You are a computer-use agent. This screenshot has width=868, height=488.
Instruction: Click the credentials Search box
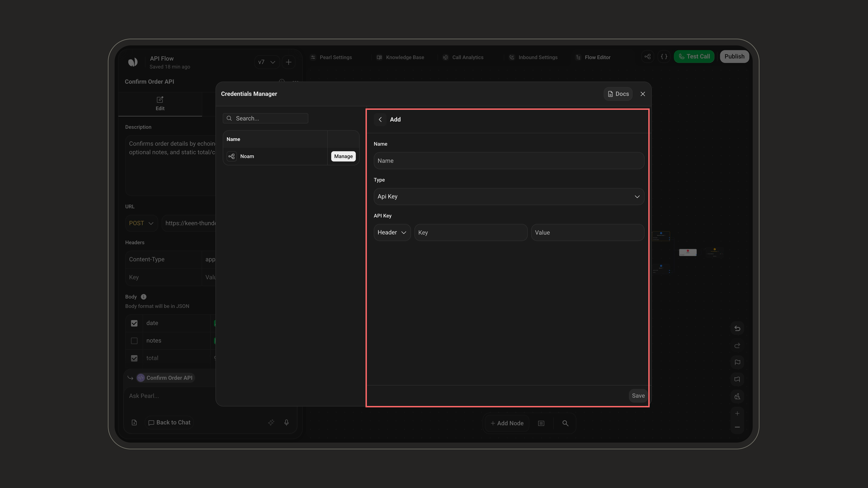pyautogui.click(x=265, y=118)
